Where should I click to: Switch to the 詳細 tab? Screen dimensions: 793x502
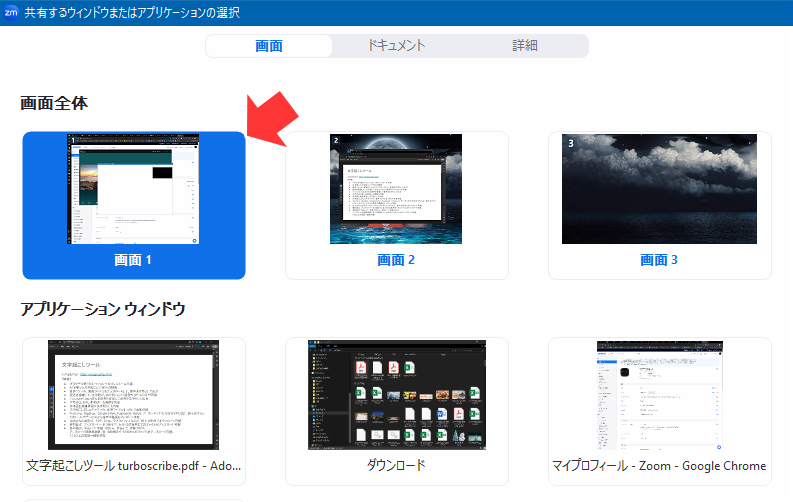pos(525,46)
